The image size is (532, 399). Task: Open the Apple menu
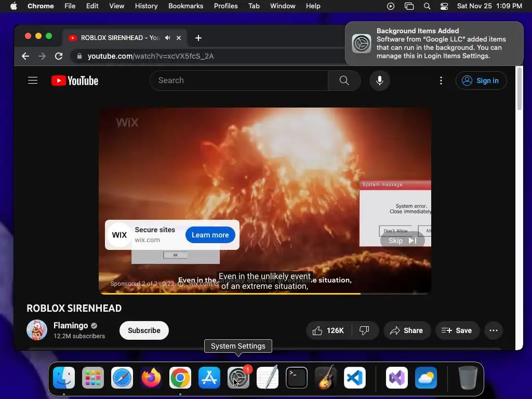pyautogui.click(x=14, y=6)
